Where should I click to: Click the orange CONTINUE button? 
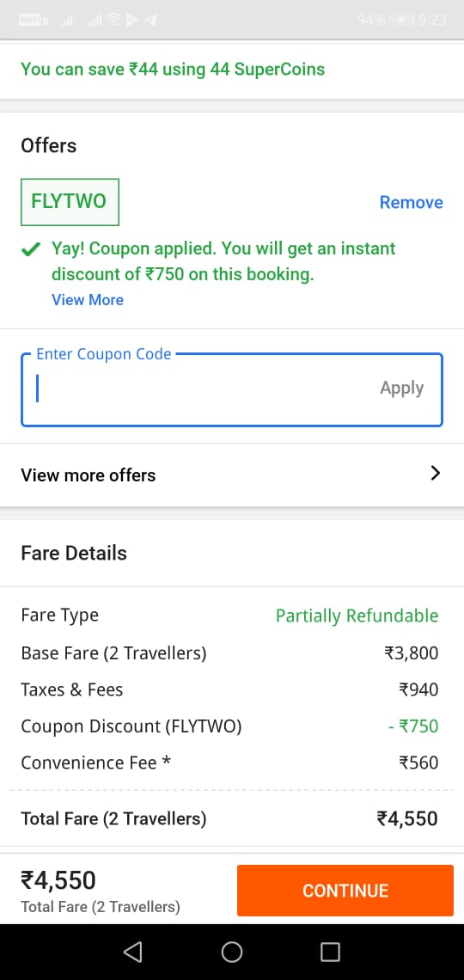[345, 891]
